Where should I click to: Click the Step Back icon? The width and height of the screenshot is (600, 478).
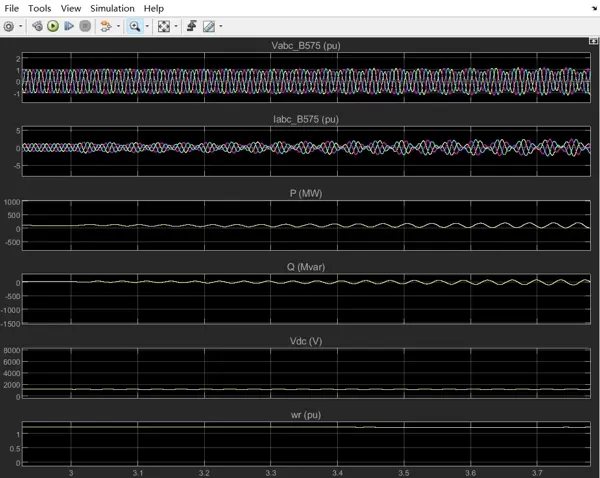(38, 26)
